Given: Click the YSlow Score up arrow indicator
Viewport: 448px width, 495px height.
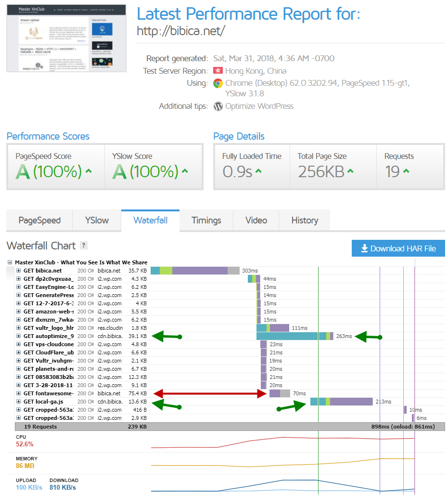Looking at the screenshot, I should (185, 171).
